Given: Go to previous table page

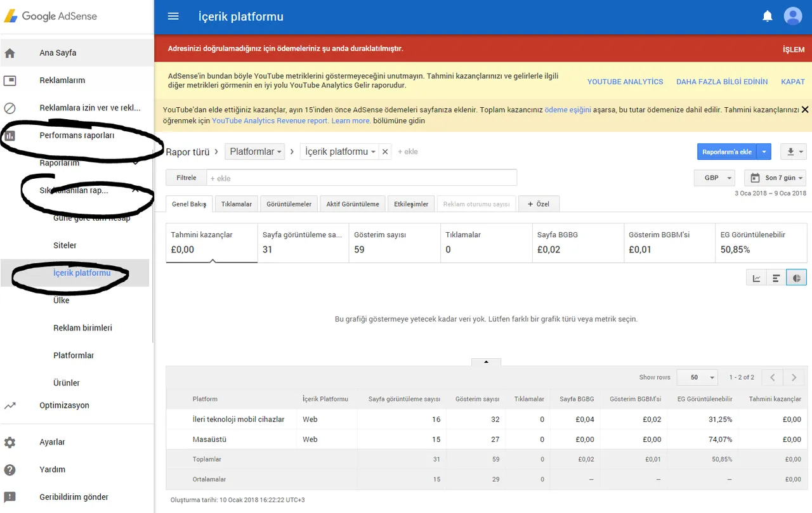Looking at the screenshot, I should pos(772,377).
